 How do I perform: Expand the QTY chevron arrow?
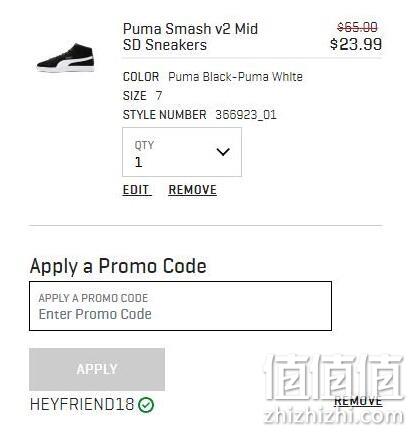tap(223, 152)
